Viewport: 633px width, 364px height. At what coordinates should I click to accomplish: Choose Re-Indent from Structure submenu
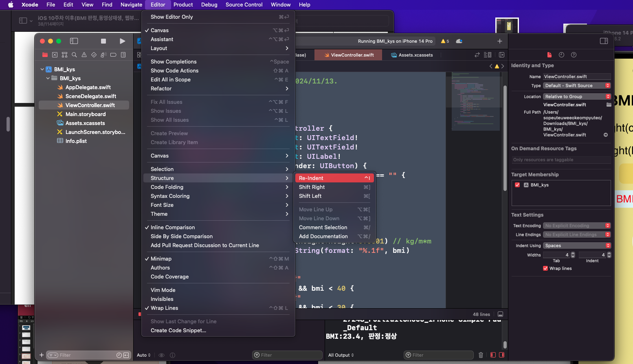[334, 178]
